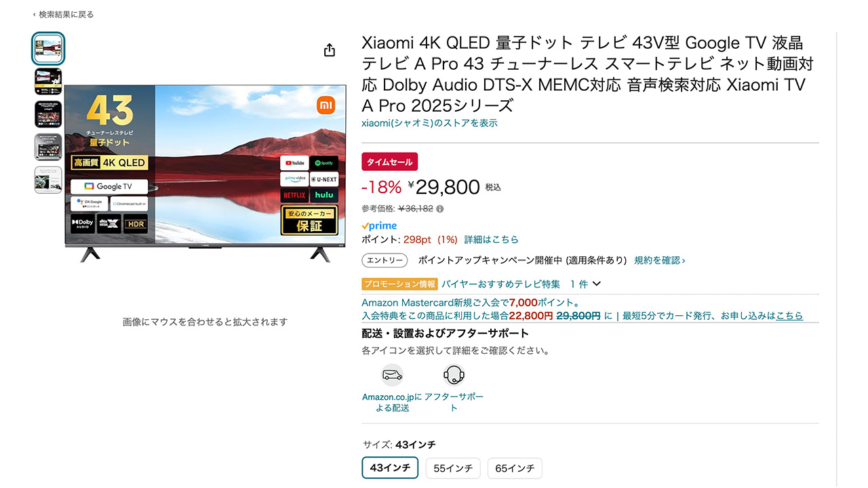Click the こちら Mastercard application link
This screenshot has height=488, width=868.
pos(789,315)
